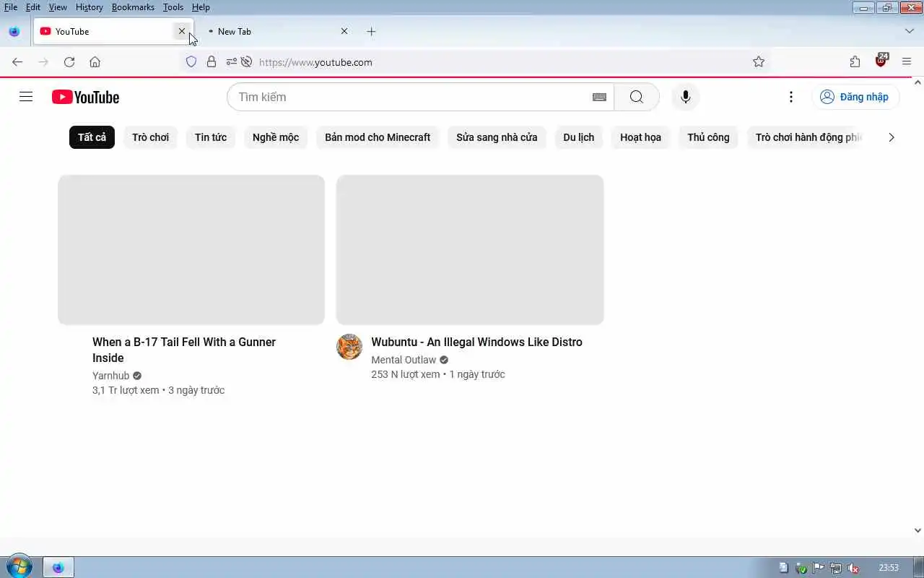Show site security padlock info

pyautogui.click(x=212, y=62)
